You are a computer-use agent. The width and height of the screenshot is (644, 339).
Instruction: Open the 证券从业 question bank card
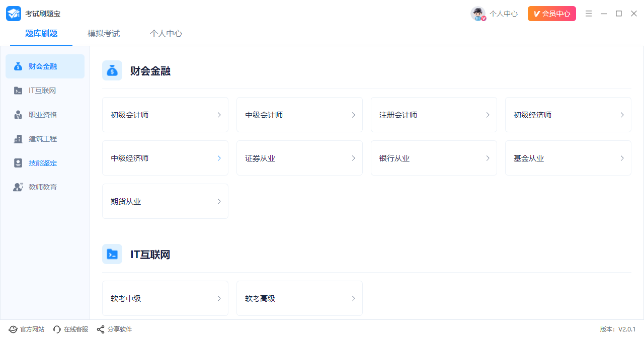pyautogui.click(x=299, y=158)
